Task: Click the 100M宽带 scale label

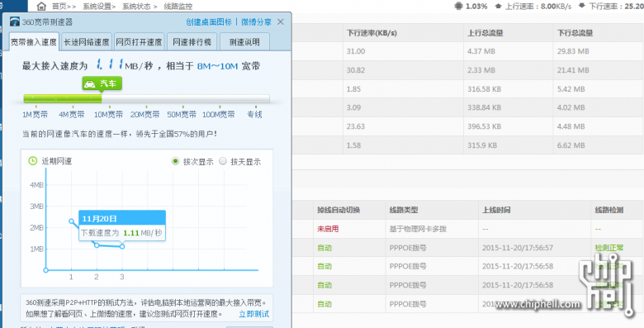Action: 219,114
